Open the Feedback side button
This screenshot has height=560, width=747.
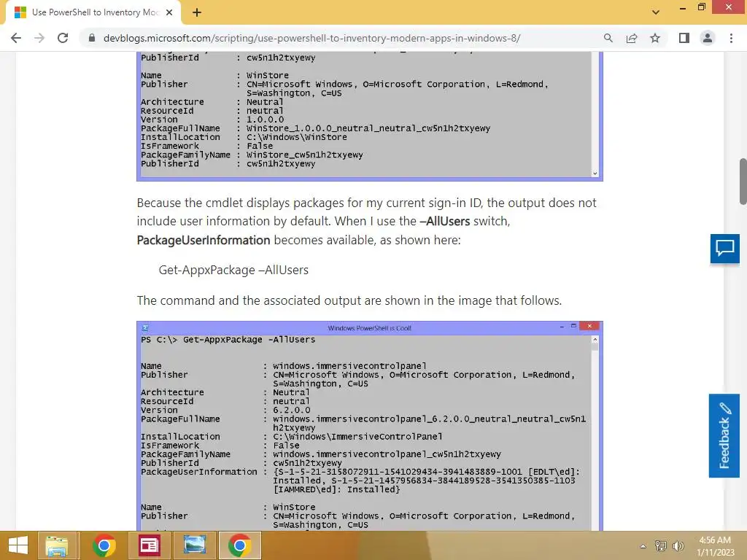coord(724,436)
